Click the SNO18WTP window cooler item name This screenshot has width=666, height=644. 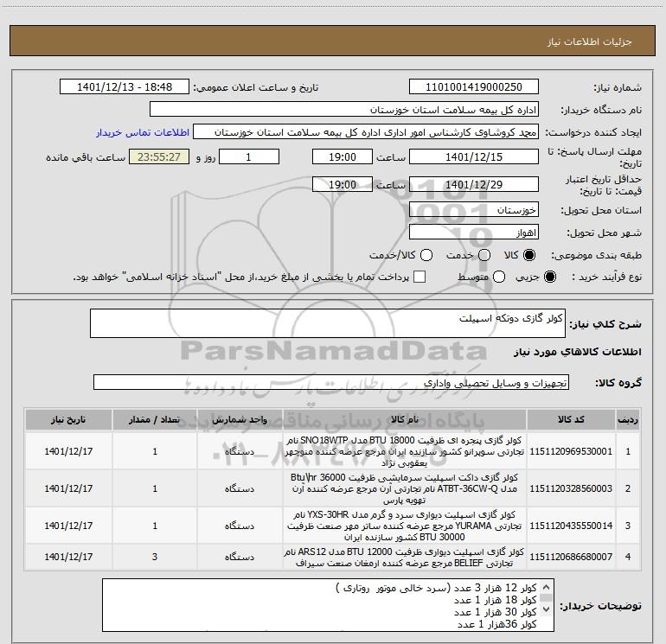(x=405, y=451)
